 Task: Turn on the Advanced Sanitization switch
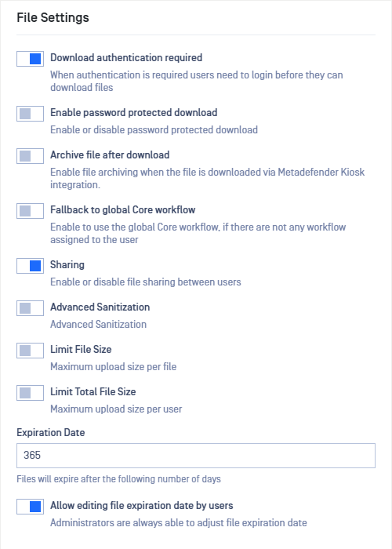(30, 308)
